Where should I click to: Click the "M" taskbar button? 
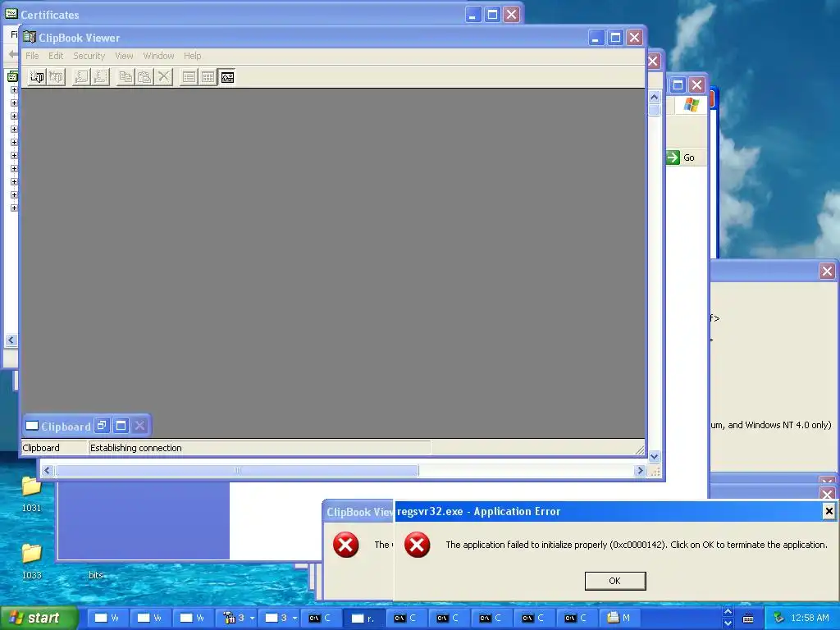(x=619, y=618)
